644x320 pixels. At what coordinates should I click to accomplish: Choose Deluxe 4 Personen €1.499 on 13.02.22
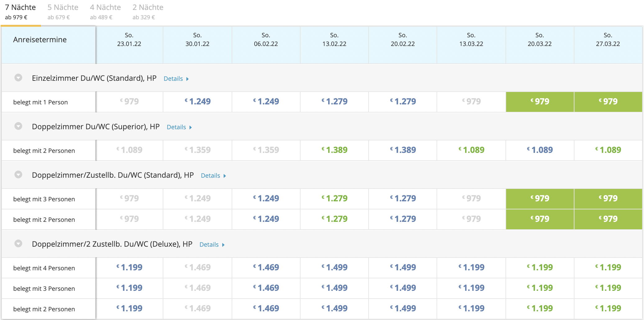tap(334, 267)
